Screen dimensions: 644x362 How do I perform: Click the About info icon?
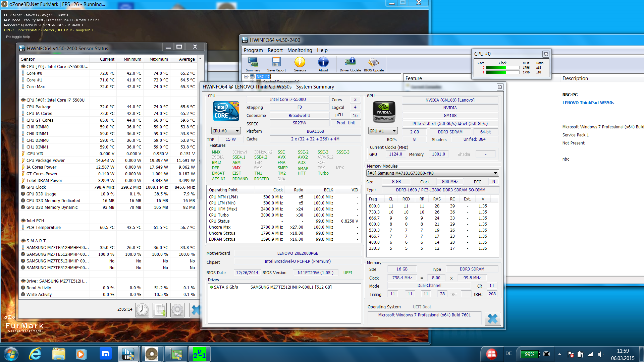(x=323, y=64)
